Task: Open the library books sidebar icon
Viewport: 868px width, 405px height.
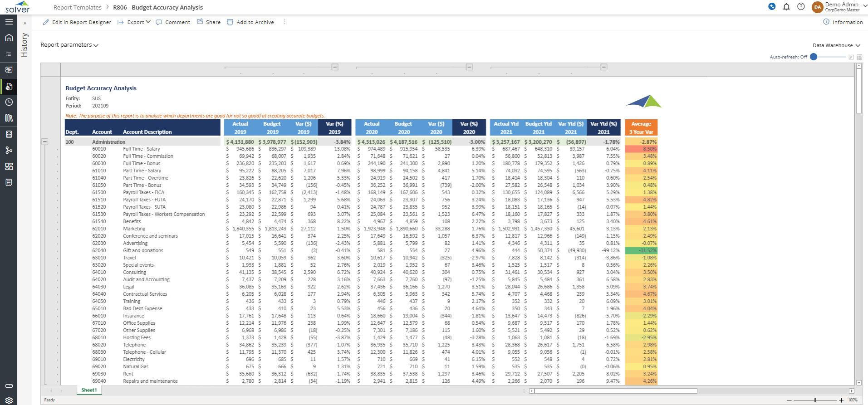Action: tap(9, 118)
